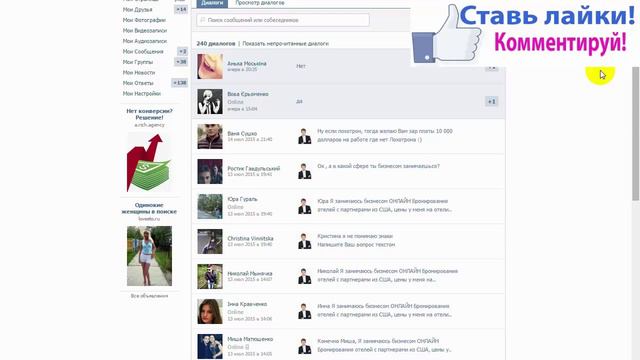Click the sender avatar in Миша's row
This screenshot has height=360, width=640.
(304, 346)
